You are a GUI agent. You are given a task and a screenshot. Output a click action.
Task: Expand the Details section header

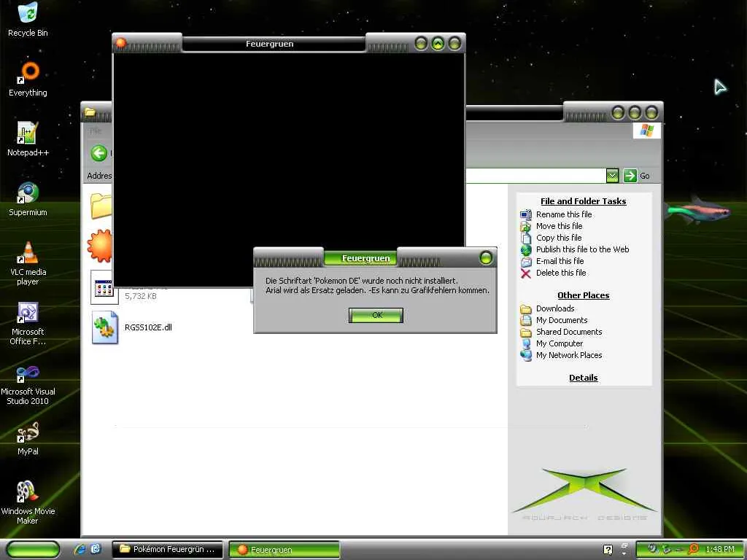pyautogui.click(x=583, y=378)
